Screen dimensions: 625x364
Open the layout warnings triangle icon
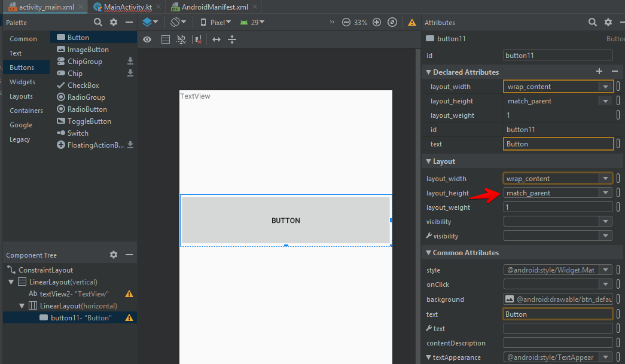pyautogui.click(x=412, y=22)
